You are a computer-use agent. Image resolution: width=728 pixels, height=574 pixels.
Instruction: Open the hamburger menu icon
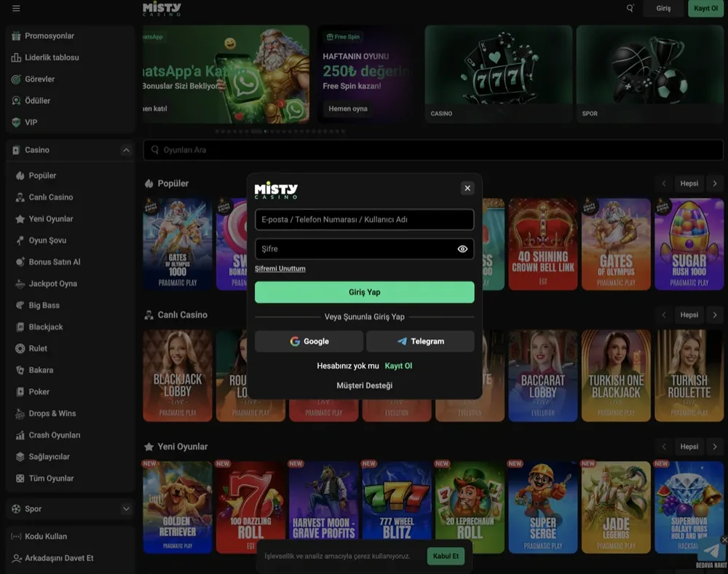point(16,8)
